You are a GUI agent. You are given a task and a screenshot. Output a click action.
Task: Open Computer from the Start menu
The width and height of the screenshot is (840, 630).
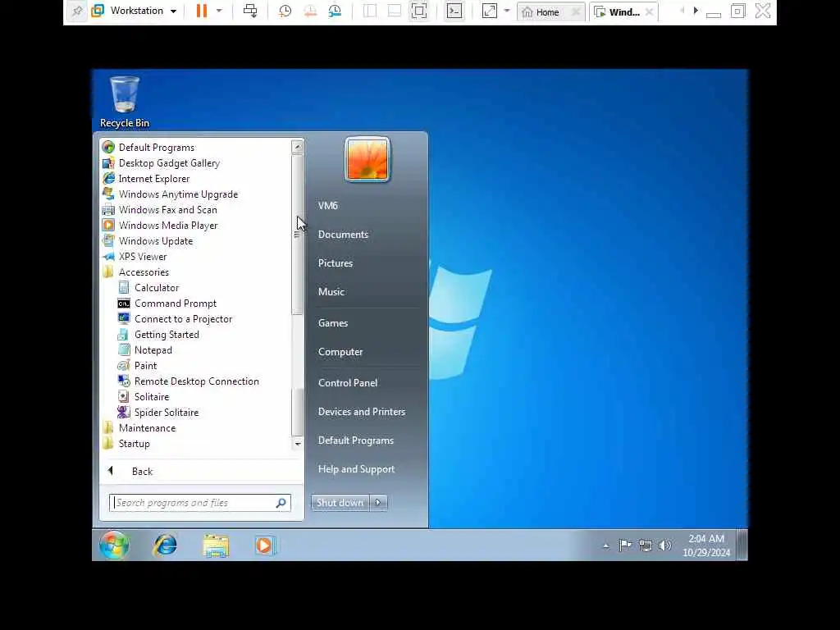coord(340,351)
